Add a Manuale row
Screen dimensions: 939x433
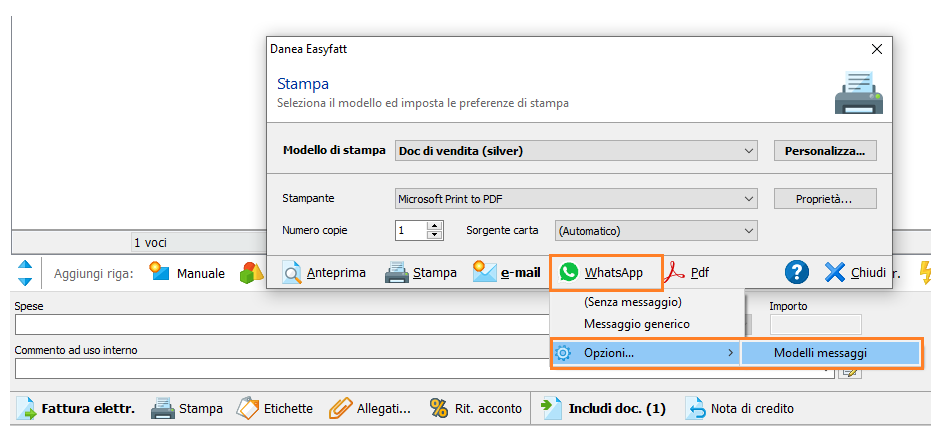coord(187,274)
